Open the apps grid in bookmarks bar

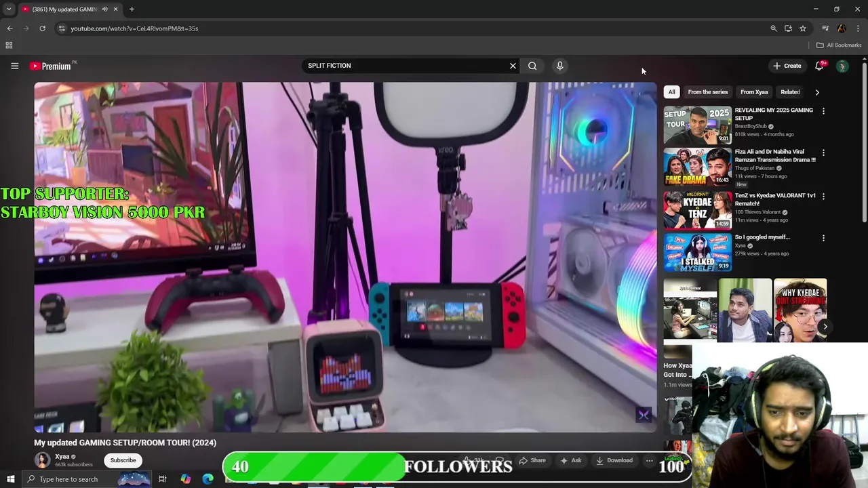click(x=9, y=45)
